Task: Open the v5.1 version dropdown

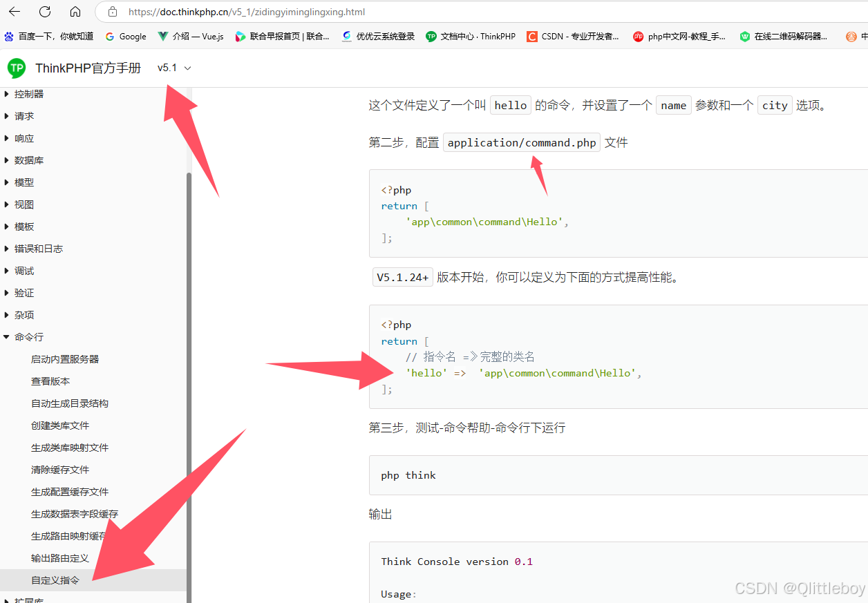Action: 174,68
